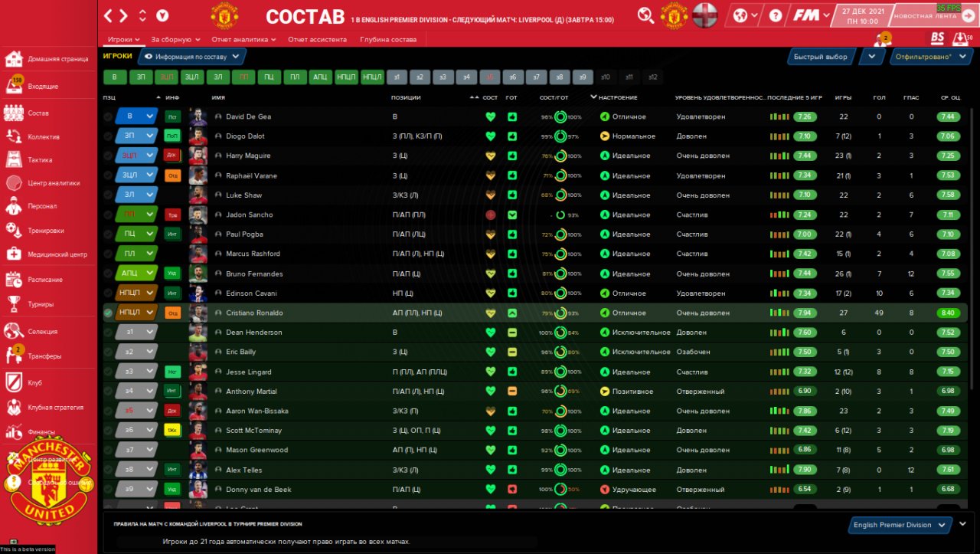This screenshot has height=554, width=980.
Task: Click the BS icon below news button
Action: coord(937,37)
